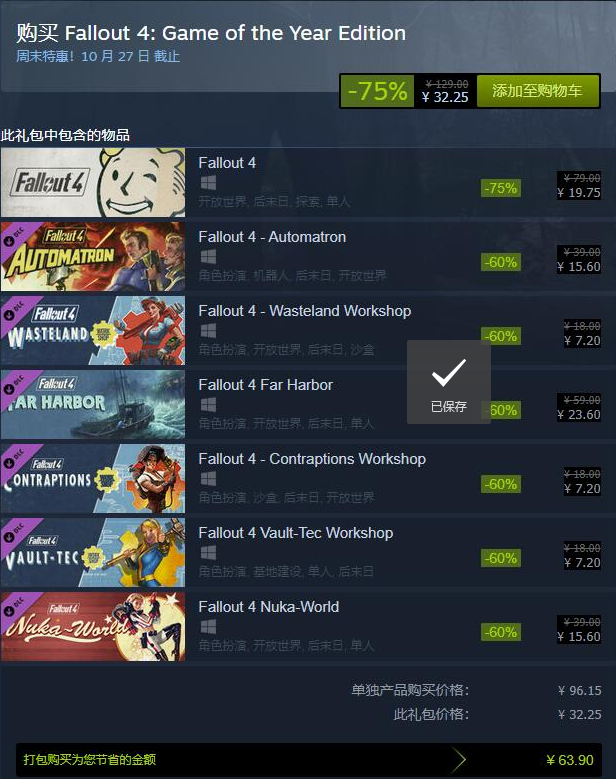Click the Windows icon under Contraptions Workshop
616x779 pixels.
(x=208, y=479)
